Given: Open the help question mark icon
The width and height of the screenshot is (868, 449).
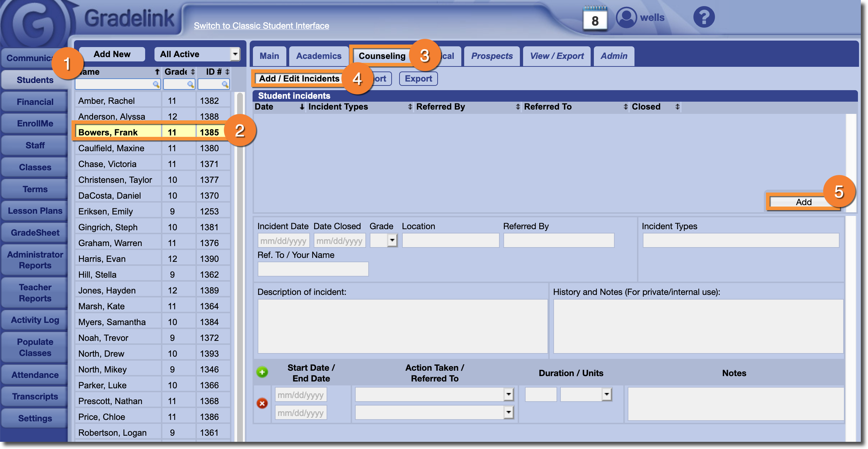Looking at the screenshot, I should point(703,17).
